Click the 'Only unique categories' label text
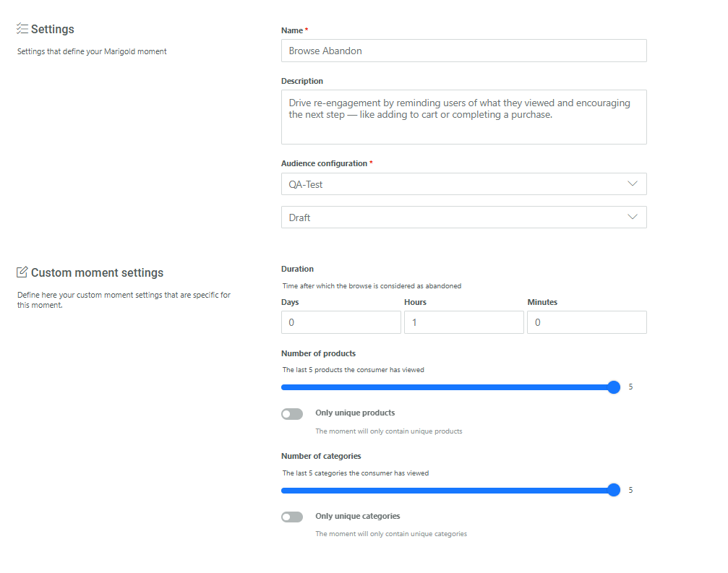Viewport: 728px width, 573px height. coord(357,517)
